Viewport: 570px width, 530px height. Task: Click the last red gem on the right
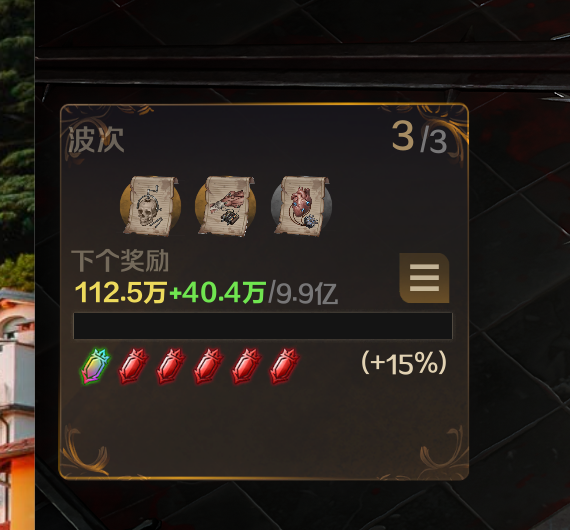(x=284, y=366)
